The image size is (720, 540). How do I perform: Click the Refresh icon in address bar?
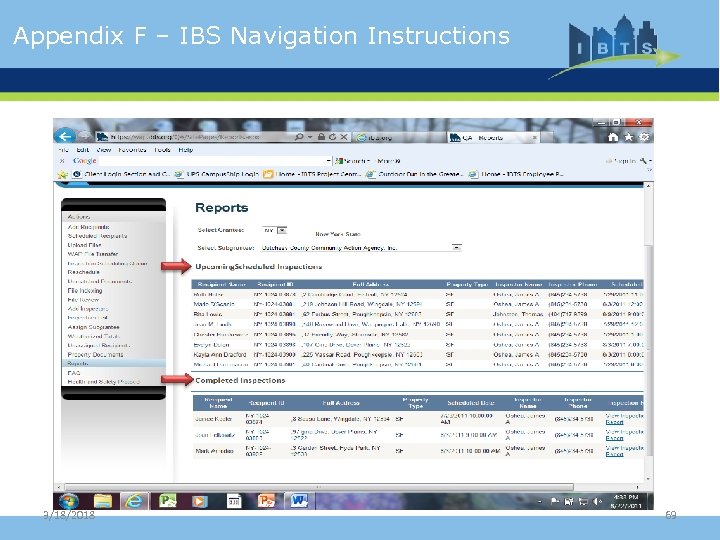click(332, 137)
